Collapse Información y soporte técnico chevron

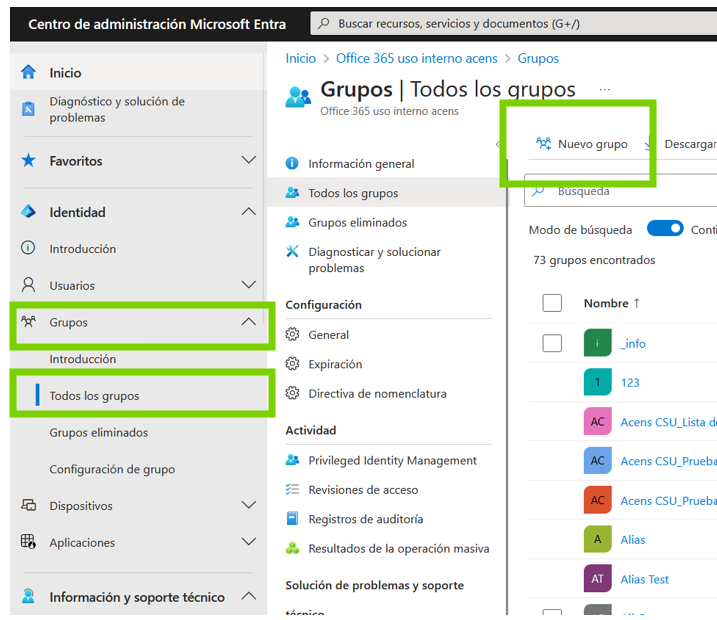tap(249, 596)
